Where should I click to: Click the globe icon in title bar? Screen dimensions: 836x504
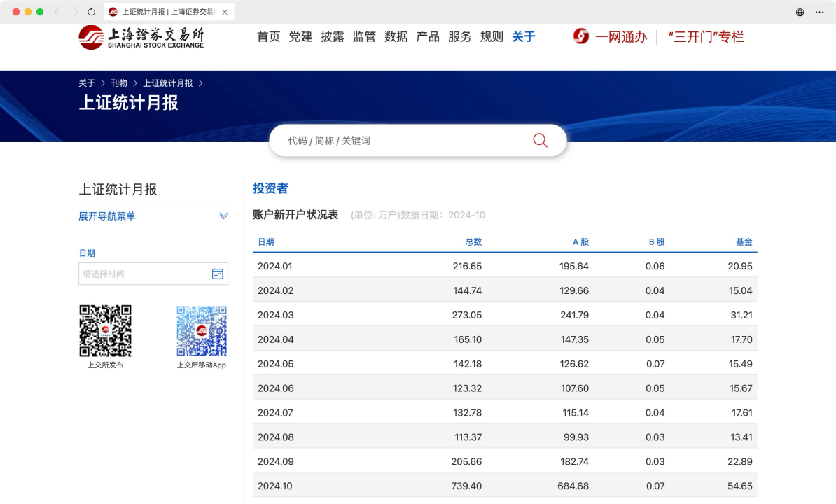click(800, 12)
